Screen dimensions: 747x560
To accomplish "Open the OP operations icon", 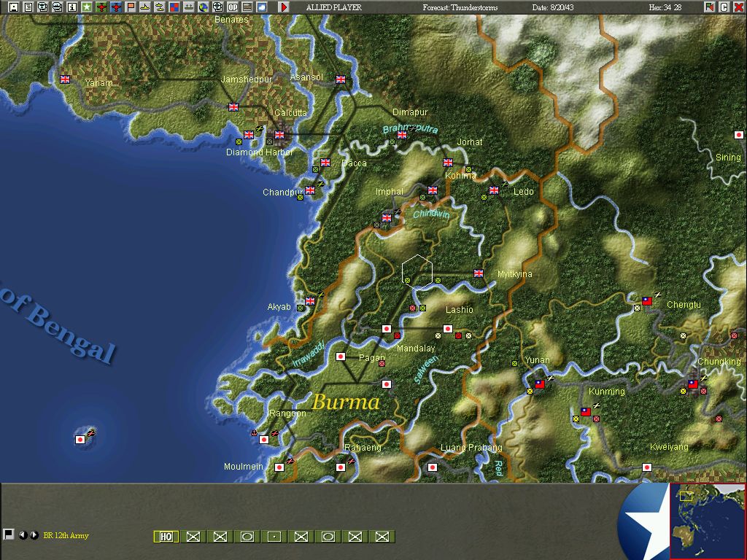I will [233, 7].
